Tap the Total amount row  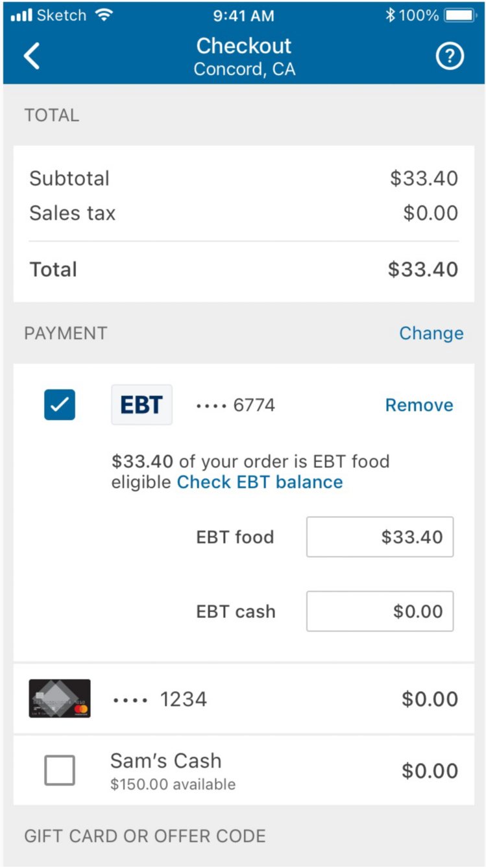(243, 270)
